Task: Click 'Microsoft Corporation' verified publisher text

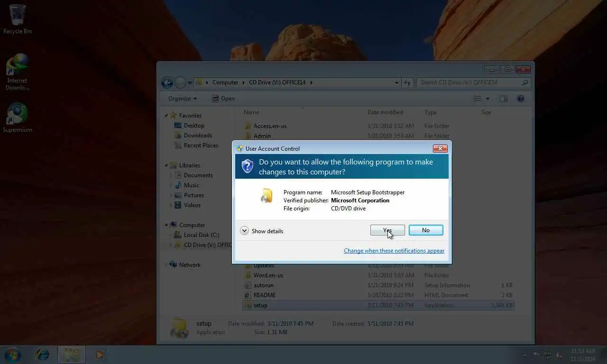Action: coord(360,200)
